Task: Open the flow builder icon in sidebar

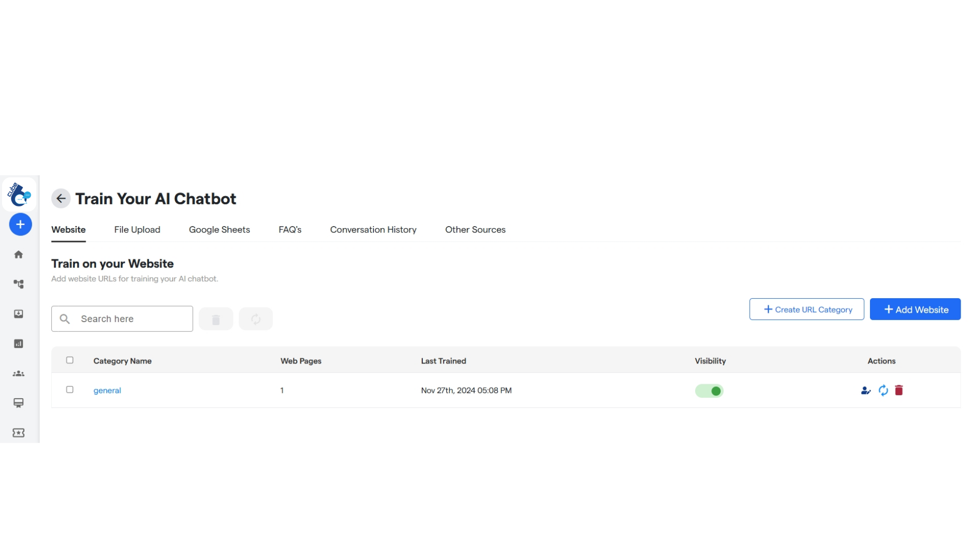Action: [19, 284]
